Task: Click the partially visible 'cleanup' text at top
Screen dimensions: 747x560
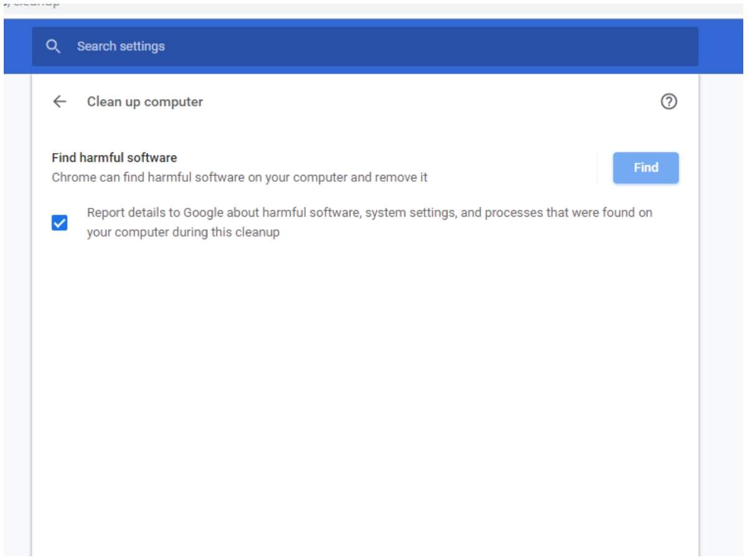Action: [34, 4]
